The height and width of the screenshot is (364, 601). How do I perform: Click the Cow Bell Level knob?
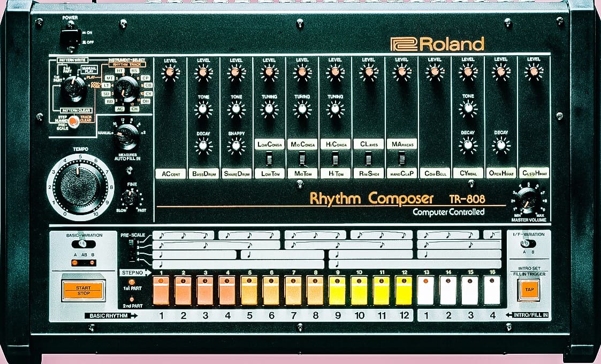click(x=435, y=72)
